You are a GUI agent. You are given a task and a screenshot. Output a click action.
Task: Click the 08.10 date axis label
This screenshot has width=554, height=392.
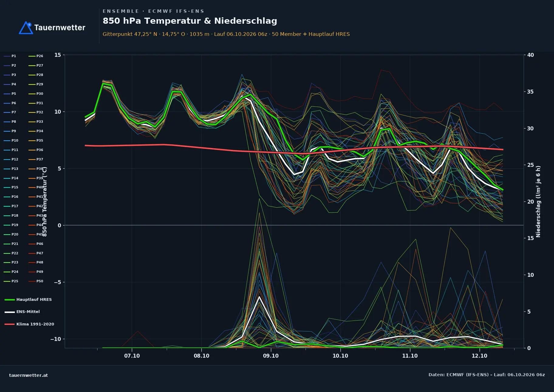pos(201,356)
